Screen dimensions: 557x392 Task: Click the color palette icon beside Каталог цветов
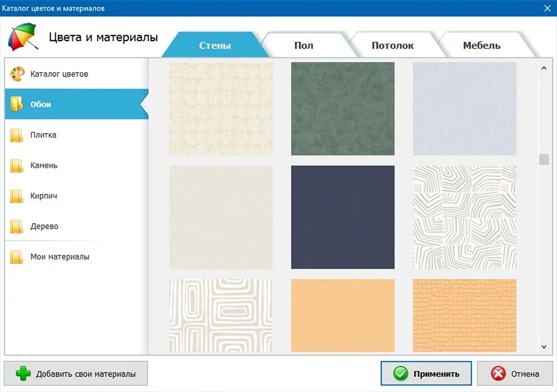coord(17,74)
